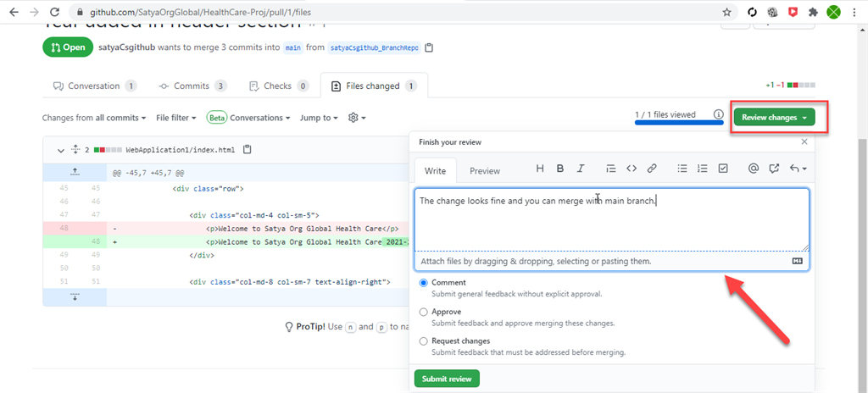The image size is (868, 393).
Task: Click the browser address bar URL
Action: tap(200, 12)
